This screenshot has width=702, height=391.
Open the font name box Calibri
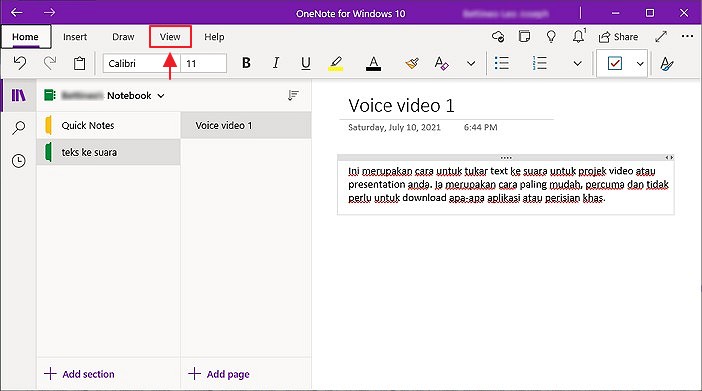[141, 63]
